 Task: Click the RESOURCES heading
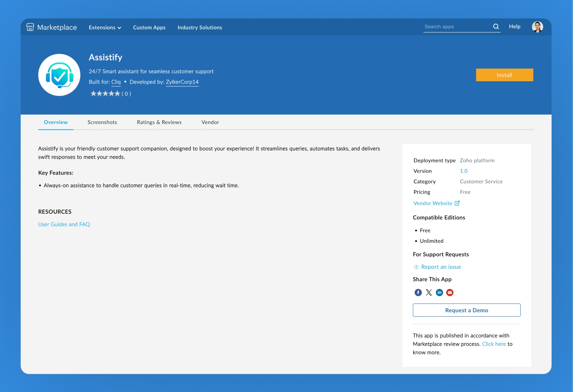55,212
